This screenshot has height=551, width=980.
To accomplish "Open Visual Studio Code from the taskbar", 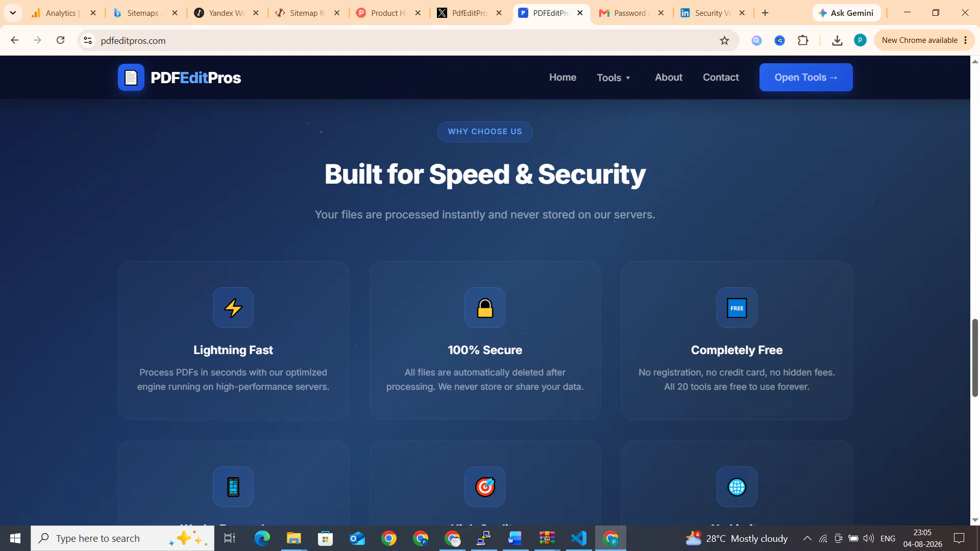I will [x=579, y=538].
